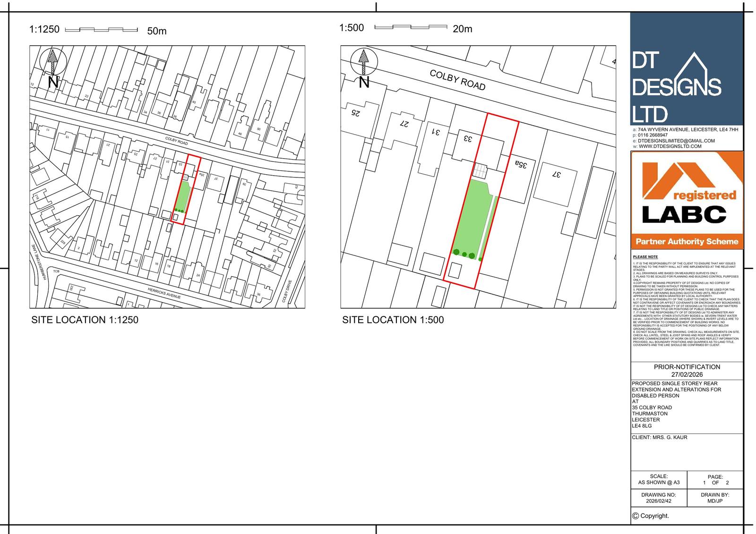Image resolution: width=756 pixels, height=534 pixels.
Task: Select the drawing number 2026/02/42
Action: pos(658,501)
